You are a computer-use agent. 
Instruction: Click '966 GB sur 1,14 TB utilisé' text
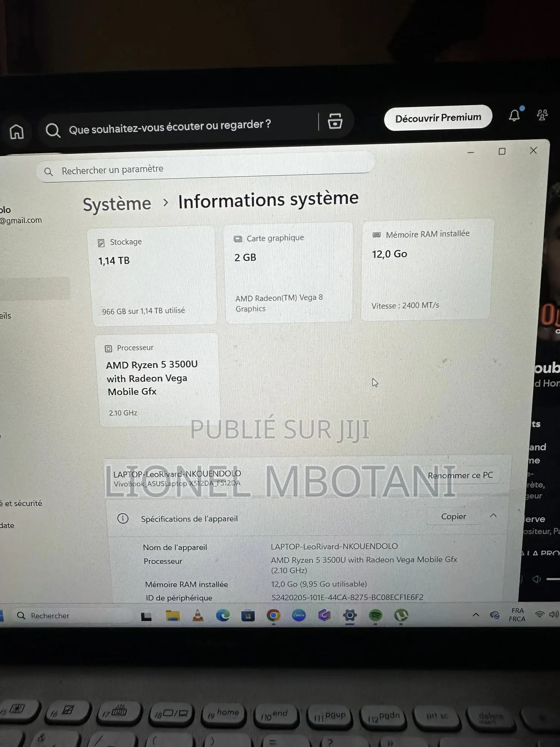[x=143, y=311]
